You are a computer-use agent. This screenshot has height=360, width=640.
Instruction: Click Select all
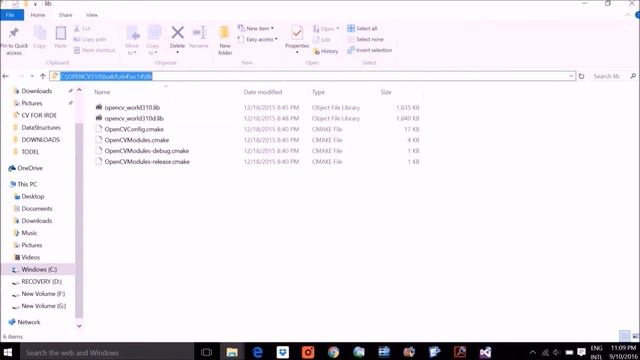point(362,28)
